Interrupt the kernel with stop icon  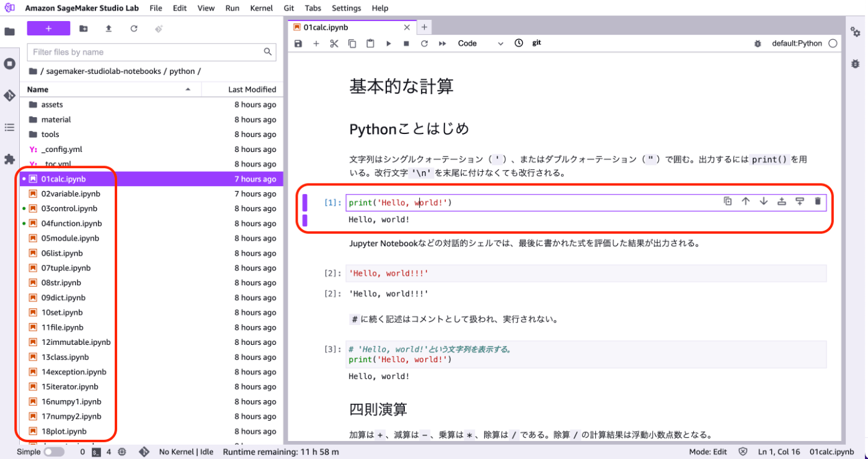407,43
